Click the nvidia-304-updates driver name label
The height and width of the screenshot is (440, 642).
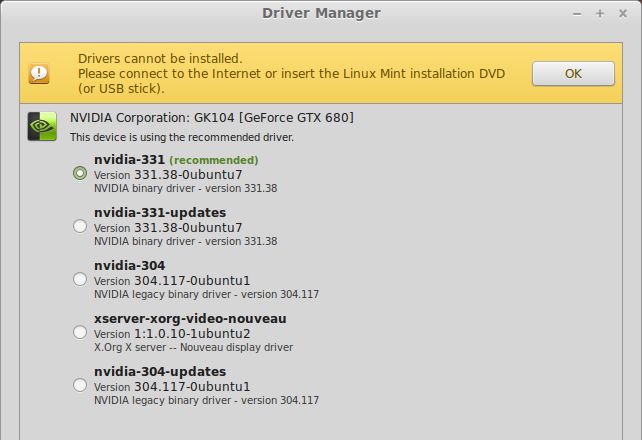160,371
